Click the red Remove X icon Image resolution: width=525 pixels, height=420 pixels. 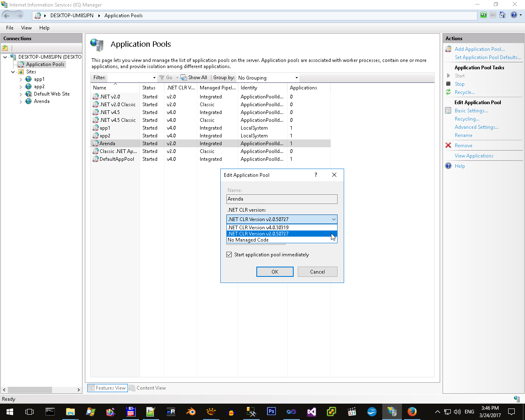point(448,146)
